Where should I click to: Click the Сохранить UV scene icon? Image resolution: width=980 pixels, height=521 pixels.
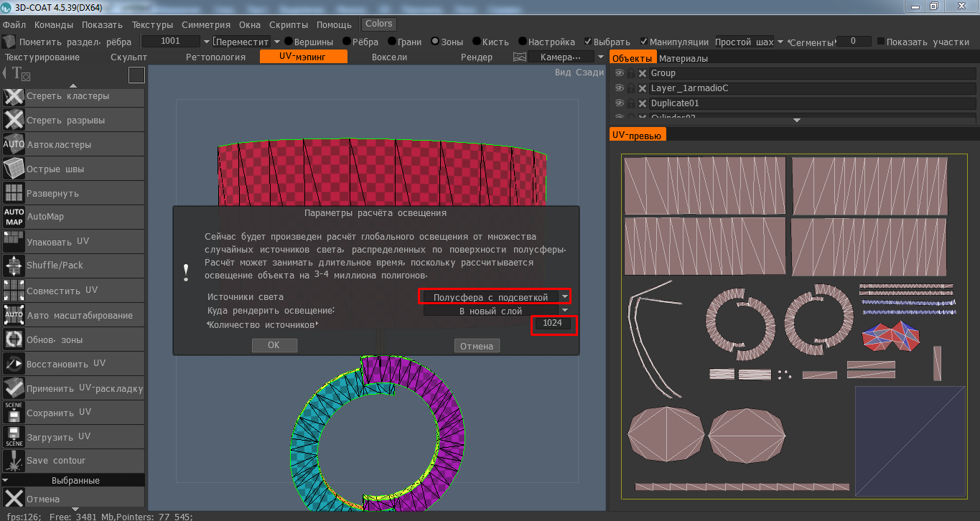click(14, 413)
